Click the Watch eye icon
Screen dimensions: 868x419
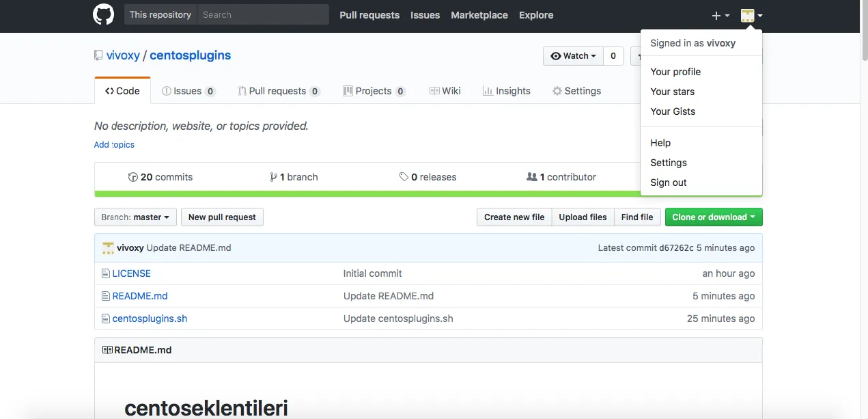tap(557, 56)
